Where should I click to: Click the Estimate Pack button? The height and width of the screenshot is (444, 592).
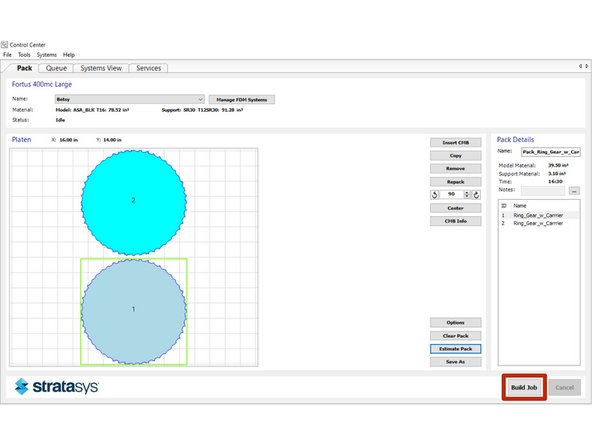tap(456, 349)
